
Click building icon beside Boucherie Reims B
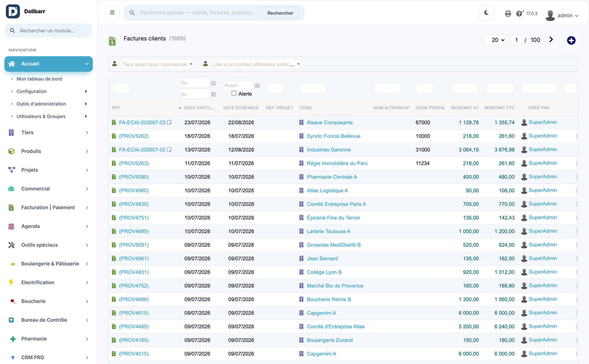point(301,299)
